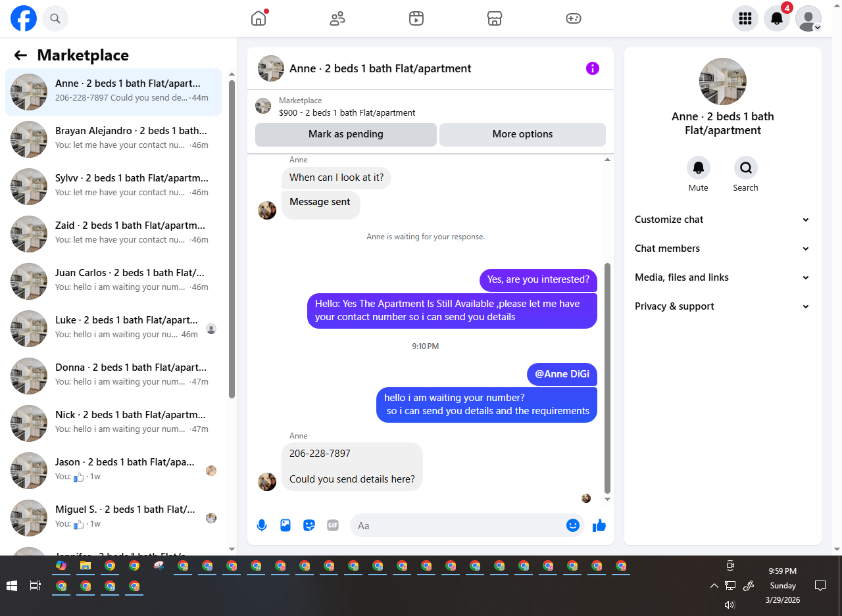Click Mark as pending
Image resolution: width=842 pixels, height=616 pixels.
click(346, 134)
